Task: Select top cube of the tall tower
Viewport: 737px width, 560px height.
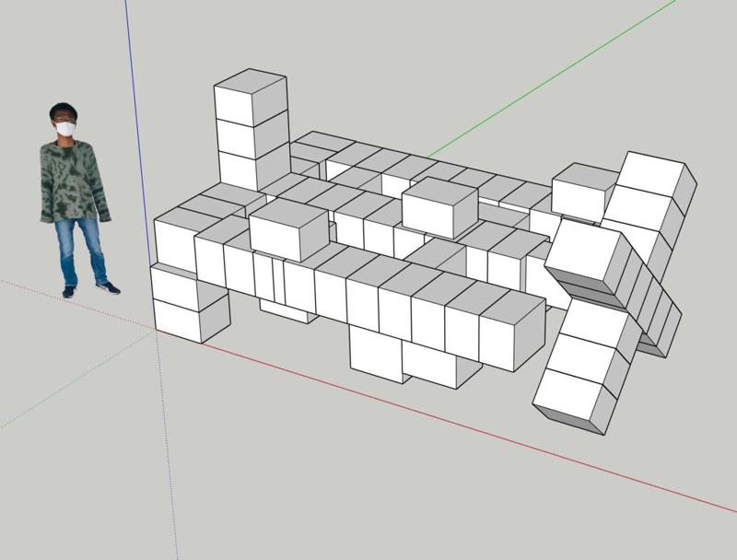Action: (251, 98)
